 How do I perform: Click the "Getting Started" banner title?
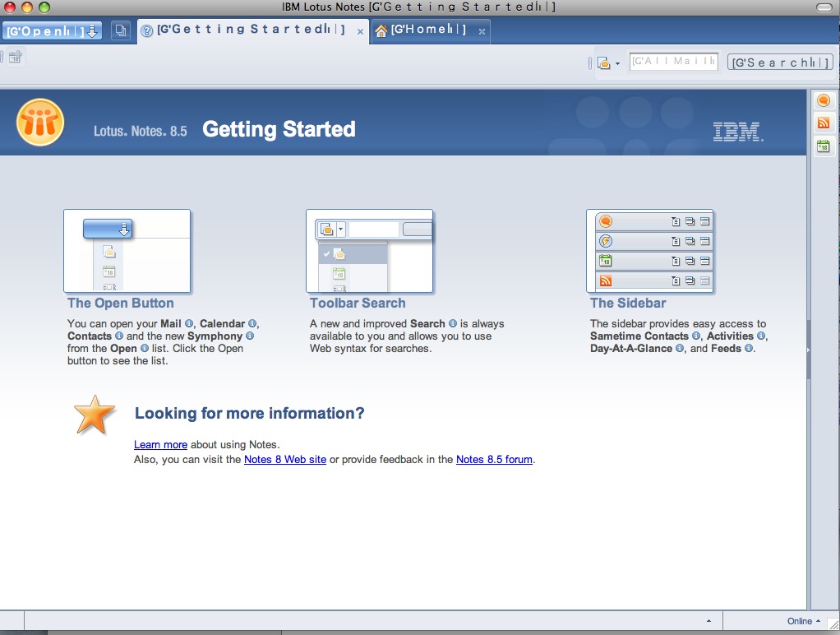point(279,129)
